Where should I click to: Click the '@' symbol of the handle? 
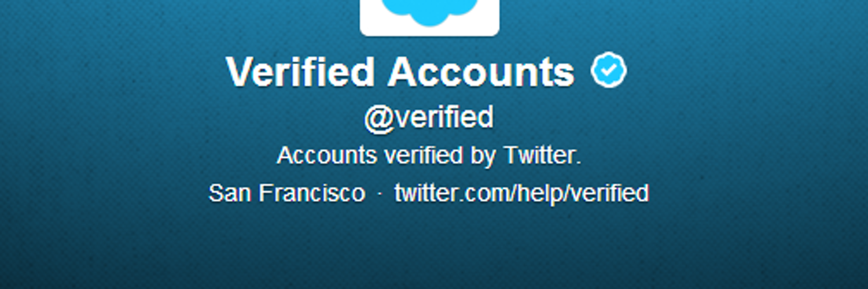coord(378,118)
